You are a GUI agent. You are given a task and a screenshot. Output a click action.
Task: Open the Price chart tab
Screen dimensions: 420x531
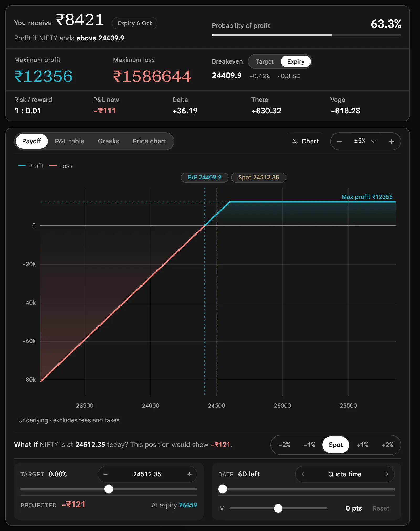[149, 141]
